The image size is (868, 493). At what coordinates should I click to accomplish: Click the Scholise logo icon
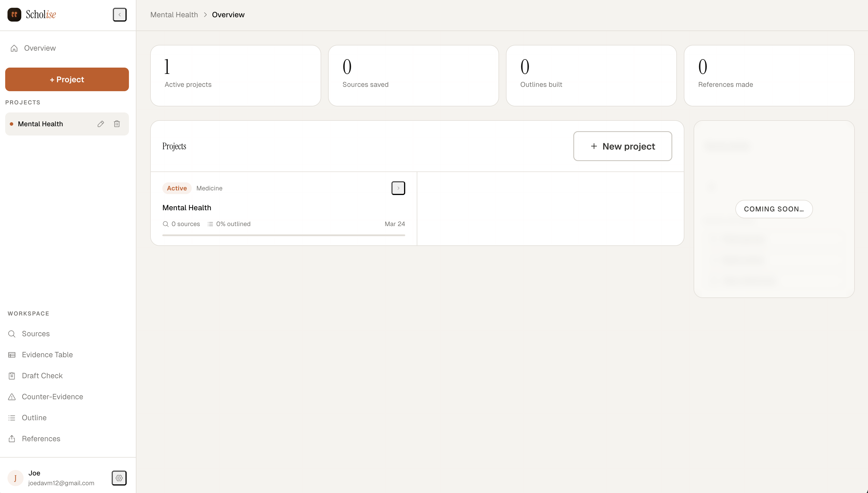click(x=14, y=15)
